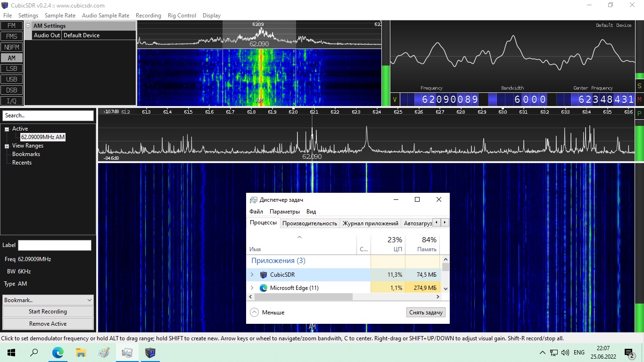
Task: Click the Start Recording button
Action: 48,312
